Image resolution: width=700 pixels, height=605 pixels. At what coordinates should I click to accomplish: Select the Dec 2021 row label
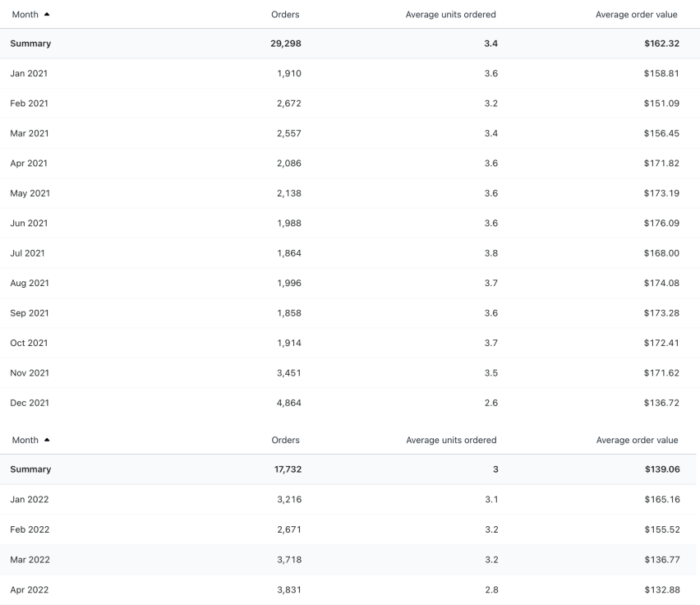30,403
